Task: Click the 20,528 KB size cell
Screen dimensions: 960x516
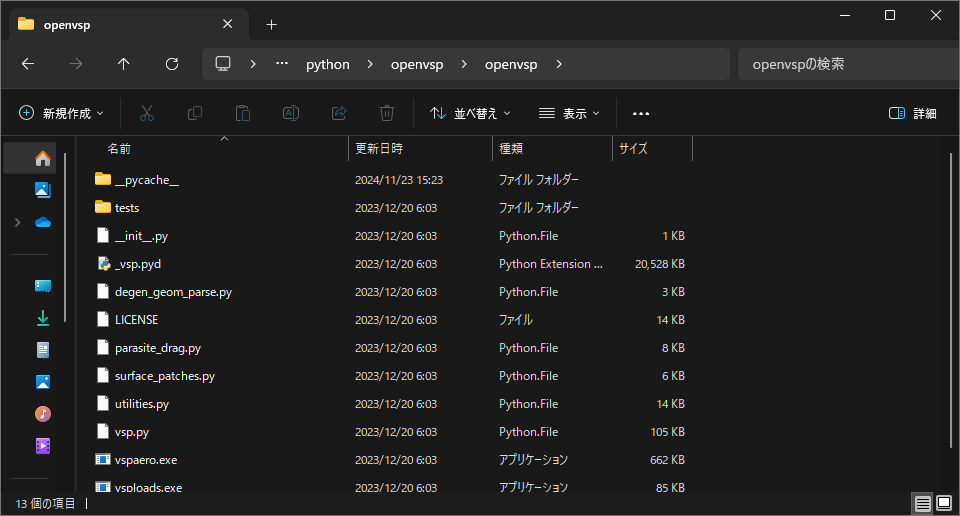Action: 660,264
